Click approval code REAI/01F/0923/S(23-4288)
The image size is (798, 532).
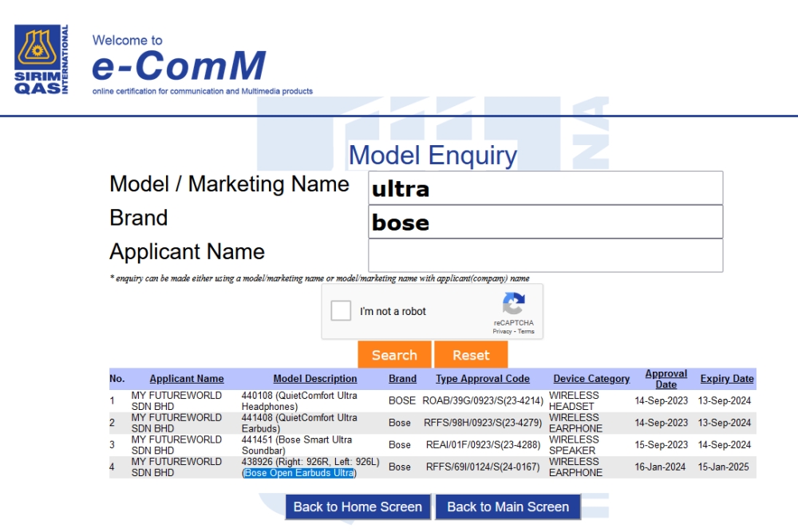point(483,444)
